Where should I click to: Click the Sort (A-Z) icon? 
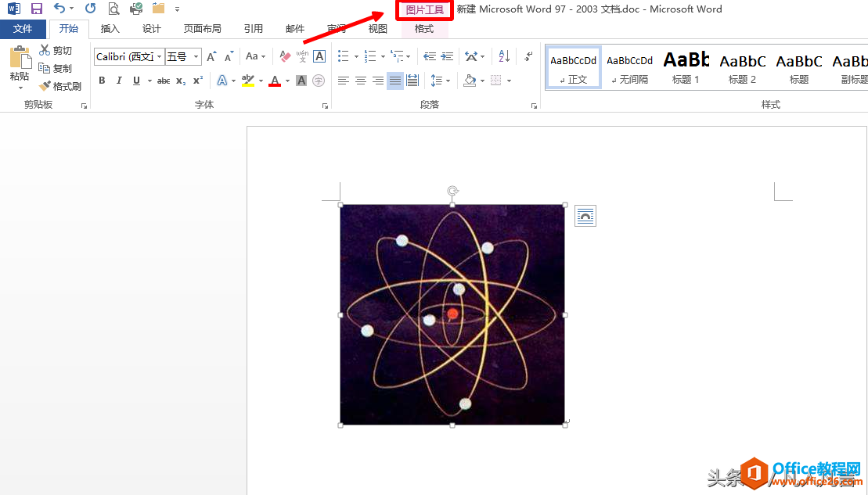pos(504,56)
